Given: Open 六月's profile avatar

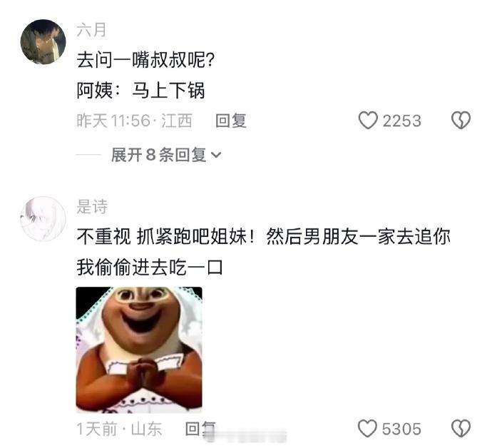Looking at the screenshot, I should 43,41.
